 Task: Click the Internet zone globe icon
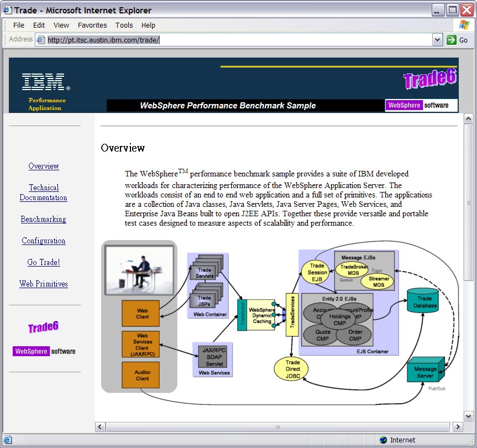(383, 440)
